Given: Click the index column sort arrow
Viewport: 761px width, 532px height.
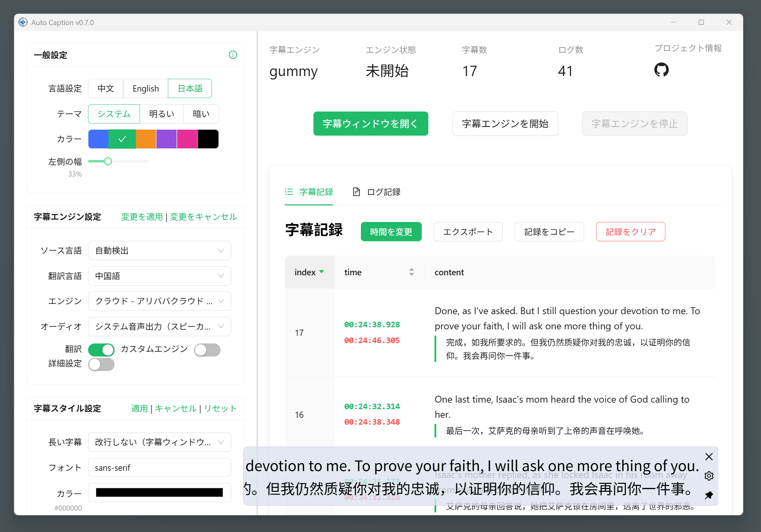Looking at the screenshot, I should pyautogui.click(x=322, y=272).
